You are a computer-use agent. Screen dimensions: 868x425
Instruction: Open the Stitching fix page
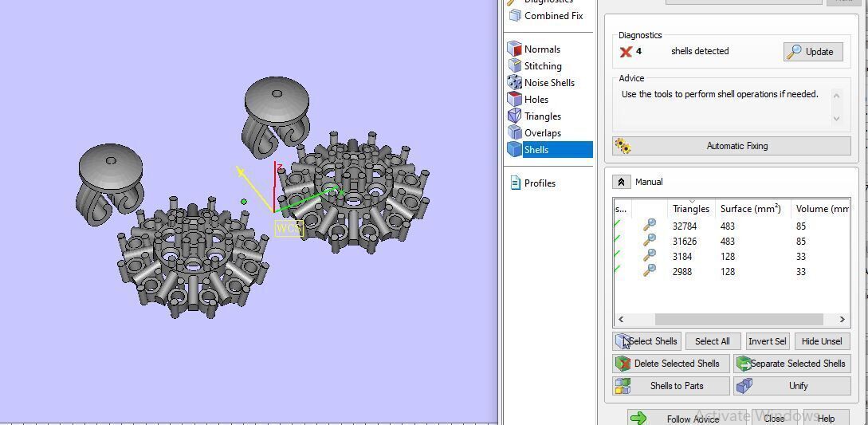[536, 66]
